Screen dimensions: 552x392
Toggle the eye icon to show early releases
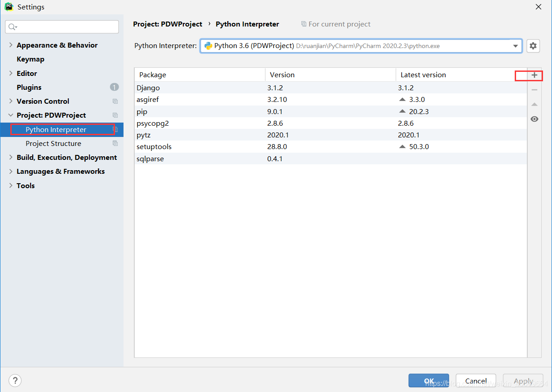[534, 119]
